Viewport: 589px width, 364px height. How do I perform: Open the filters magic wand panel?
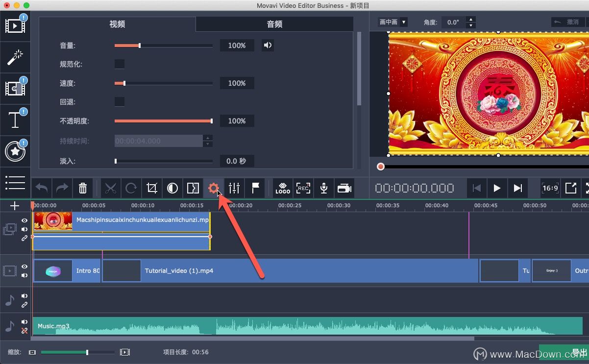pos(15,57)
